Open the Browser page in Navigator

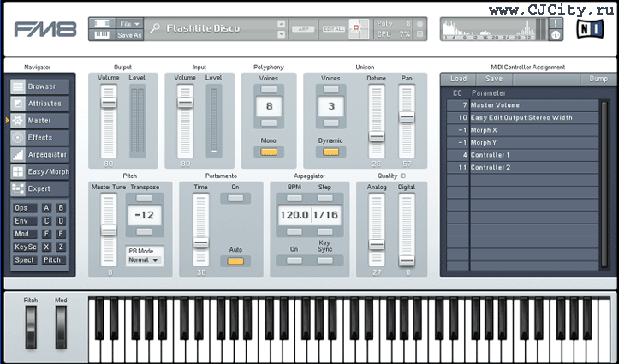coord(39,86)
